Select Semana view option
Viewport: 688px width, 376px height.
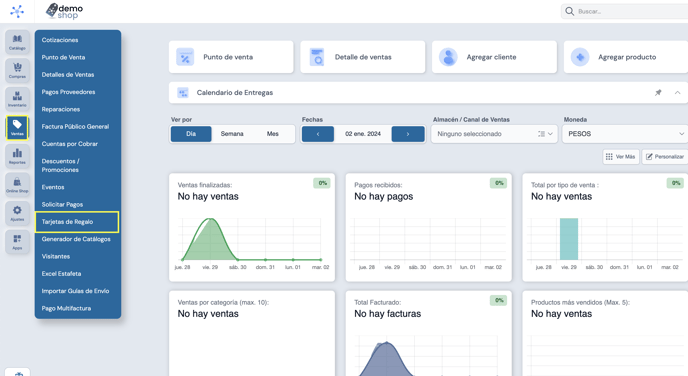coord(232,134)
